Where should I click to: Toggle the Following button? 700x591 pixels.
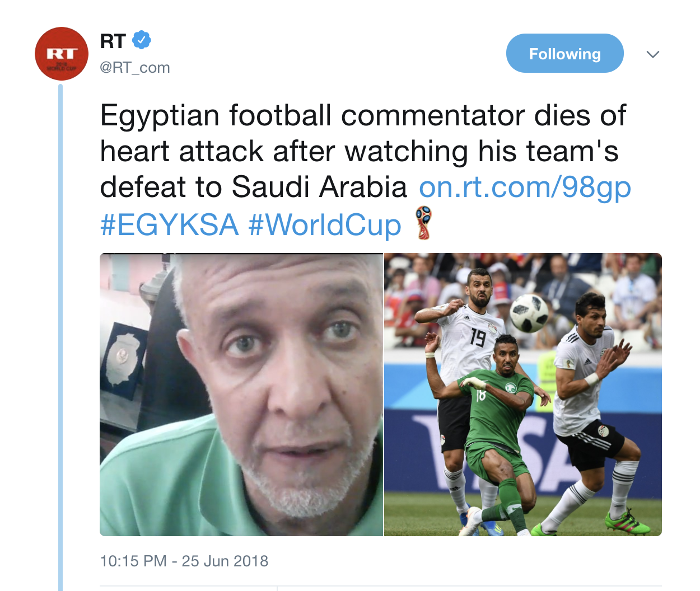click(564, 54)
